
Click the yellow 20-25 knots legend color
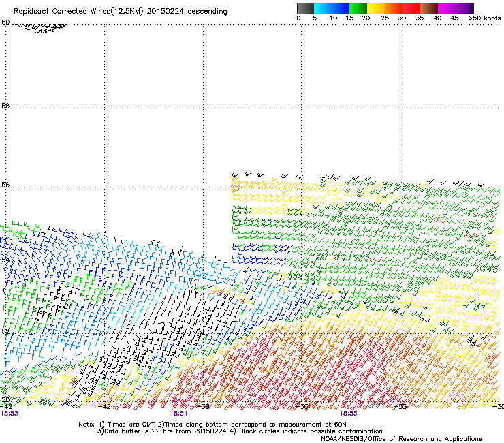[x=376, y=8]
